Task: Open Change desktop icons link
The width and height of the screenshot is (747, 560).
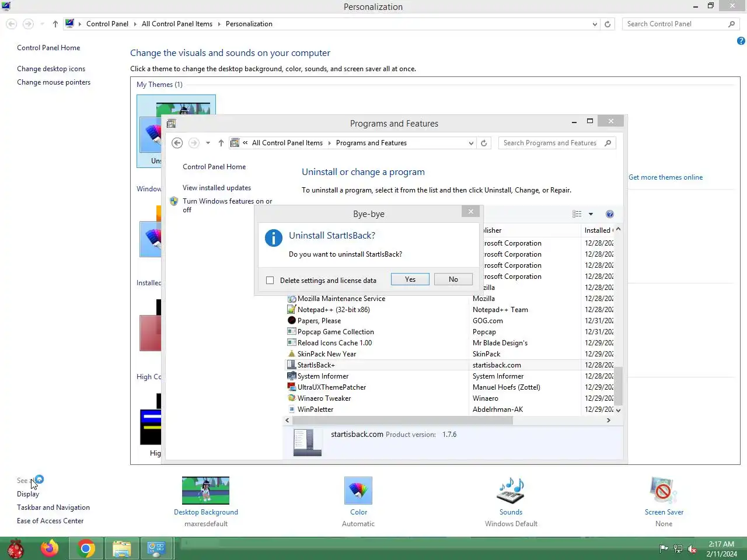Action: 51,69
